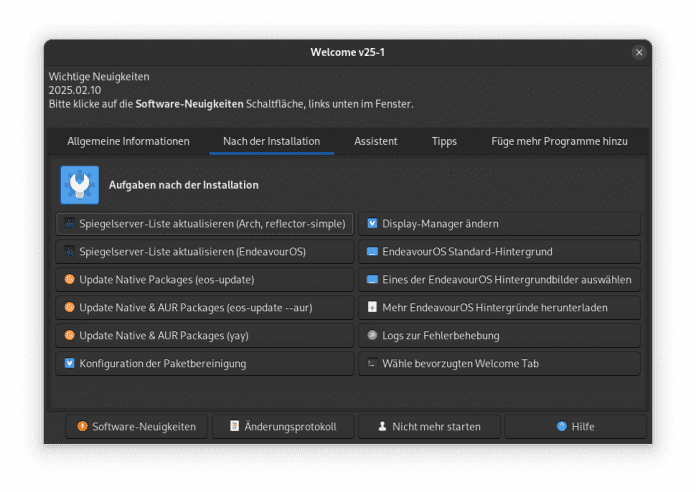The height and width of the screenshot is (492, 696).
Task: Open the Assistent tab
Action: click(x=375, y=142)
